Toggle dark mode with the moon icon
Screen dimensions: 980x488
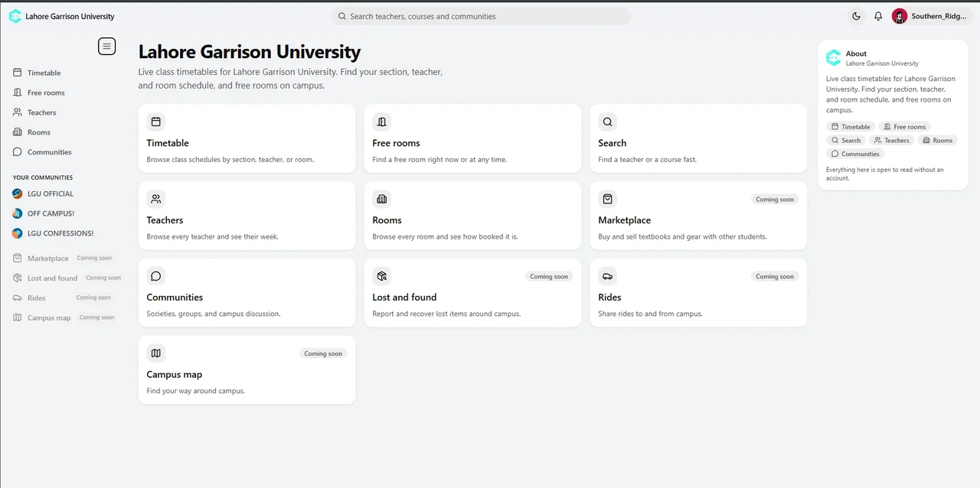coord(857,16)
